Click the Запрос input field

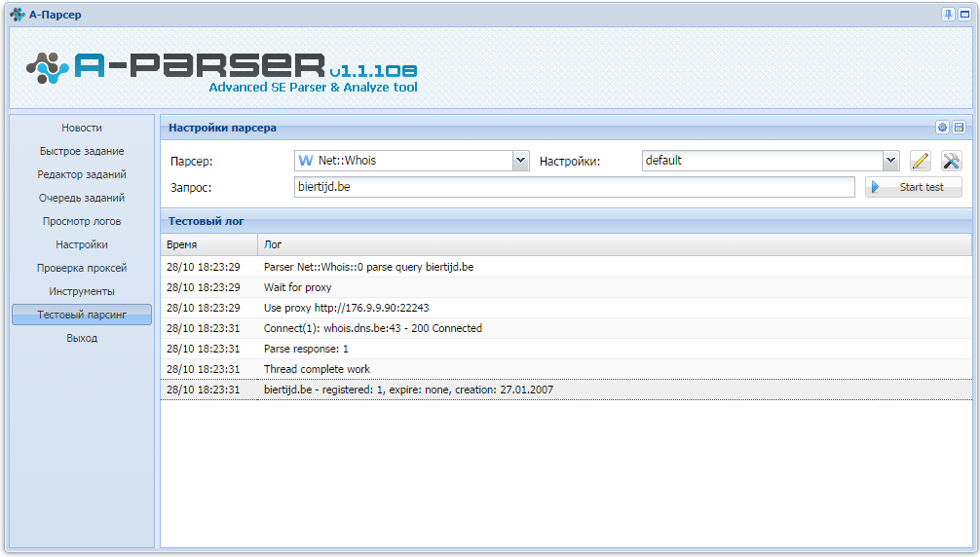[x=575, y=187]
